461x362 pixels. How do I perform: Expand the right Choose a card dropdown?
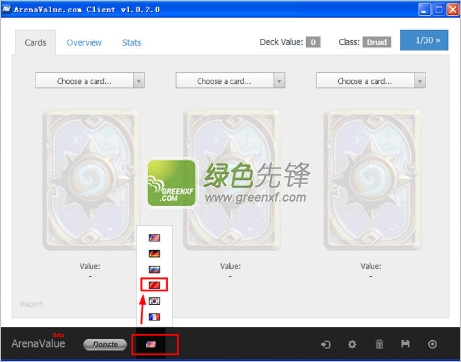coord(371,80)
